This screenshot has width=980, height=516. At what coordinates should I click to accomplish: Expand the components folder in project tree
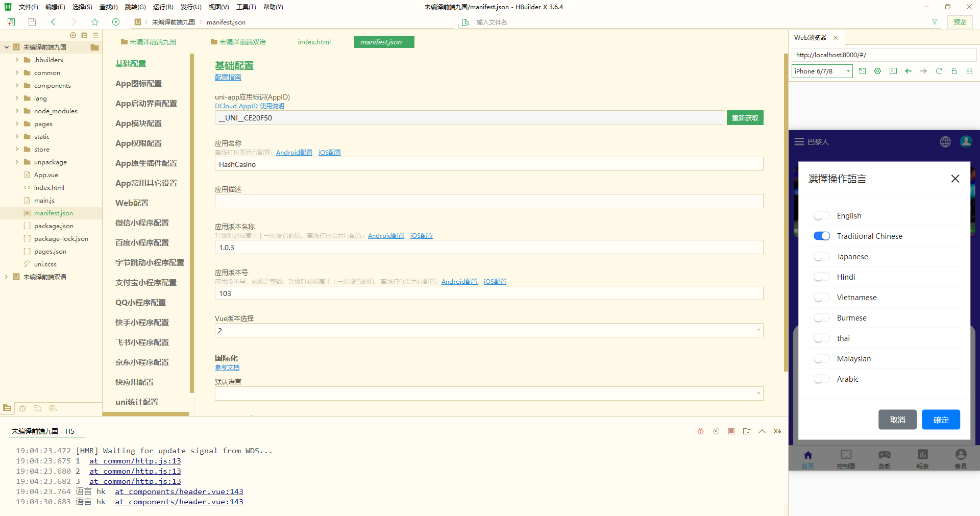click(x=17, y=85)
